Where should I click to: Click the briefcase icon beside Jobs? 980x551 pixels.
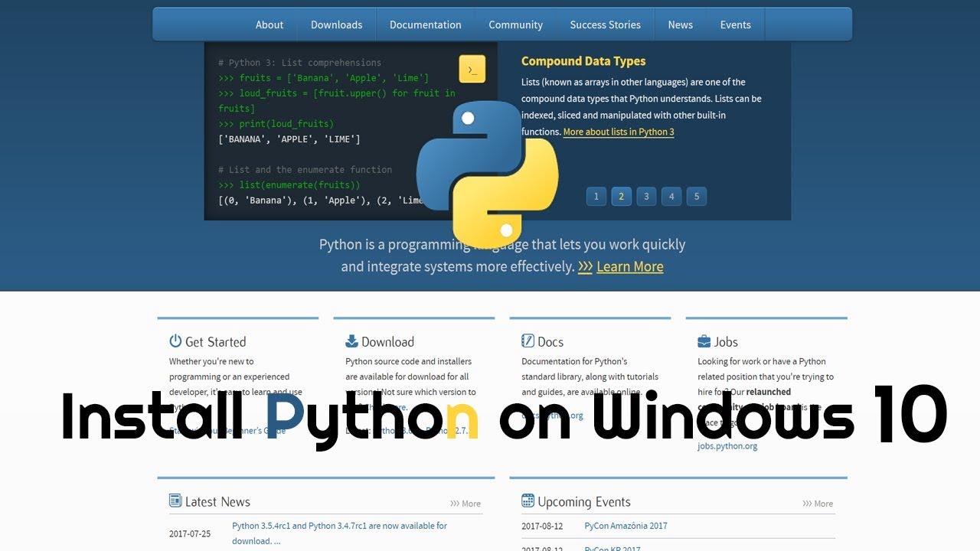pyautogui.click(x=704, y=341)
